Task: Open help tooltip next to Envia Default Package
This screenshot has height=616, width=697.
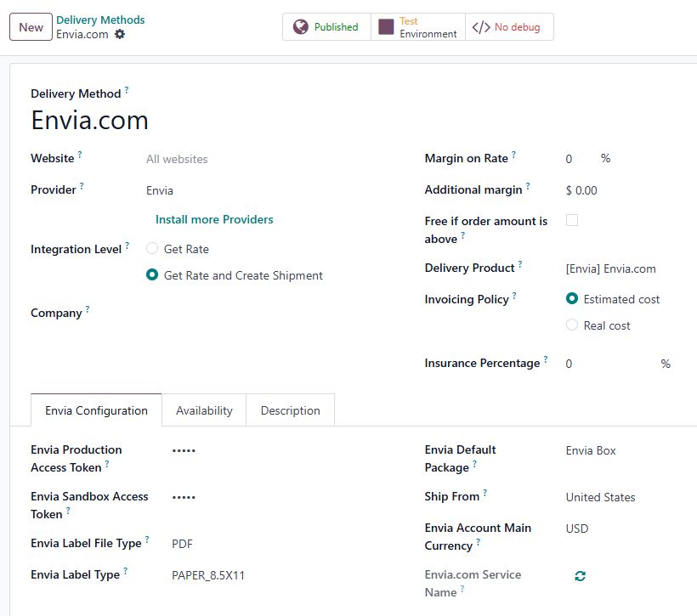Action: (475, 463)
